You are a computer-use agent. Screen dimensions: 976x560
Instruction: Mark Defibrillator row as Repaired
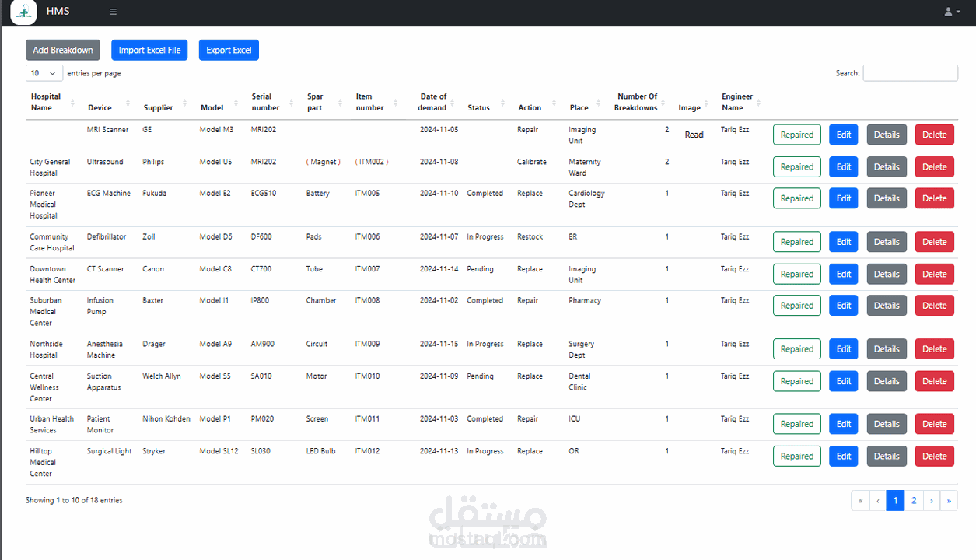(796, 242)
